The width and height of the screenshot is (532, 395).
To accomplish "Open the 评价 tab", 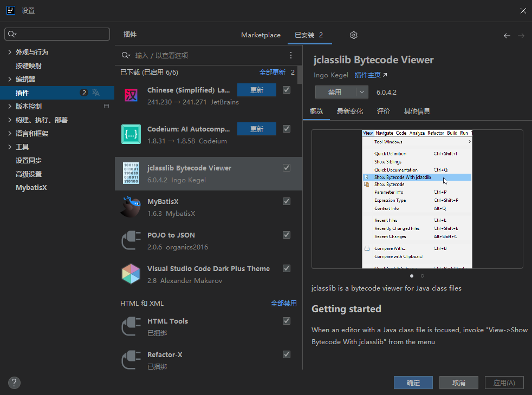I will [384, 111].
